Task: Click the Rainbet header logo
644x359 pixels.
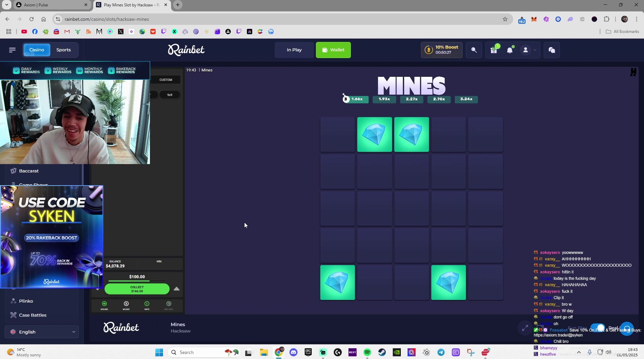Action: (186, 50)
